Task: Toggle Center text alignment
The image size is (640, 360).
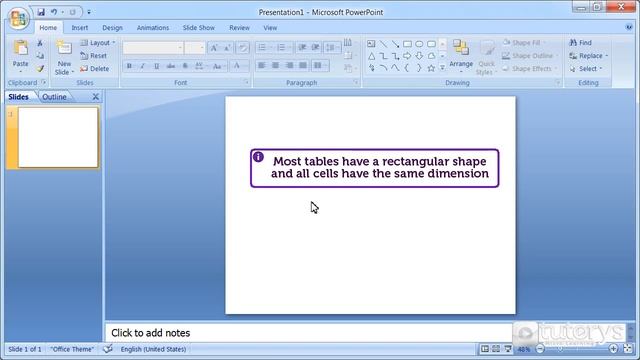Action: coord(276,65)
